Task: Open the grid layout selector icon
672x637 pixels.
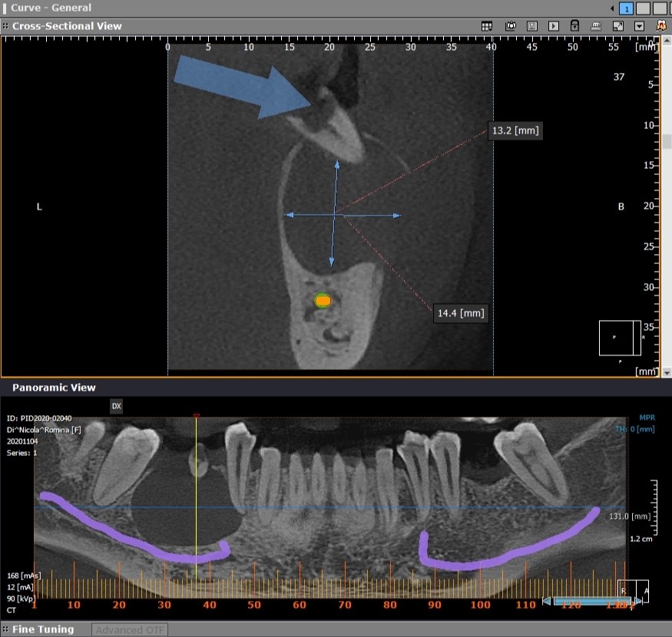Action: tap(487, 27)
